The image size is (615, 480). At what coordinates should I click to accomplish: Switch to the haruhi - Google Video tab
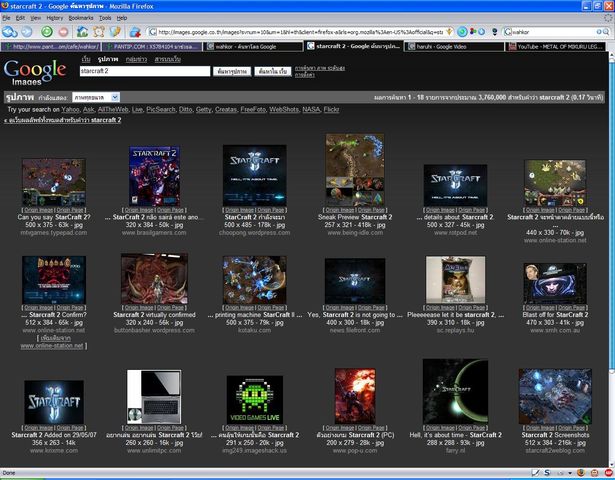coord(454,47)
